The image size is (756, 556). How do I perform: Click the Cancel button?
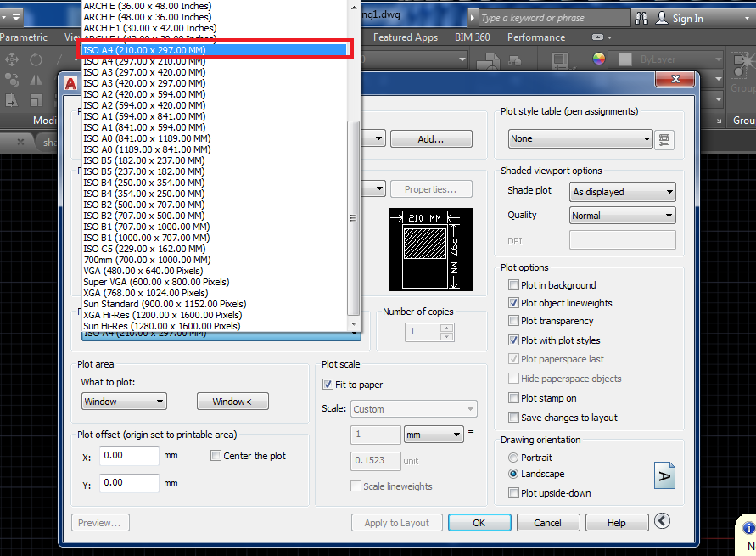tap(548, 523)
